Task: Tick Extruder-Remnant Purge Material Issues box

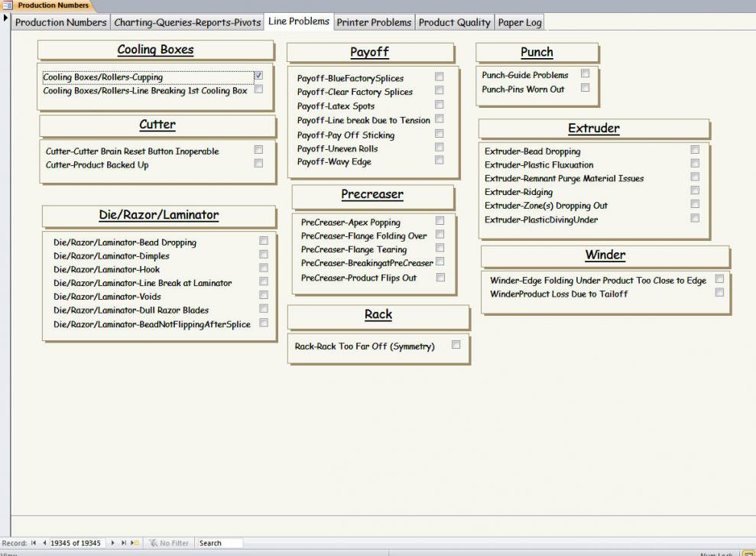Action: (x=695, y=177)
